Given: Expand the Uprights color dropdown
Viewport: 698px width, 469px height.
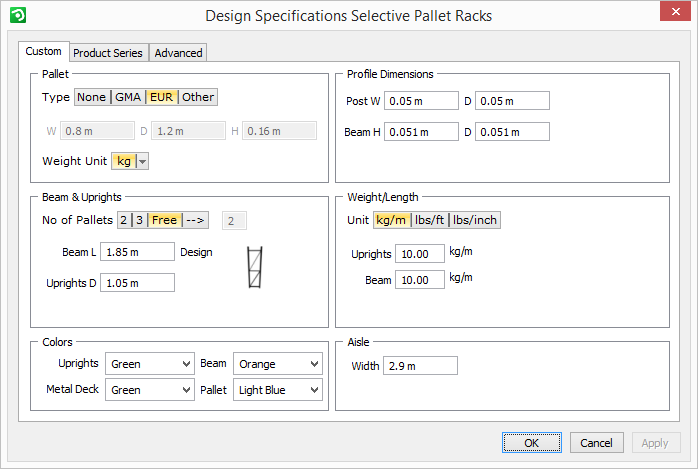Looking at the screenshot, I should click(x=150, y=364).
